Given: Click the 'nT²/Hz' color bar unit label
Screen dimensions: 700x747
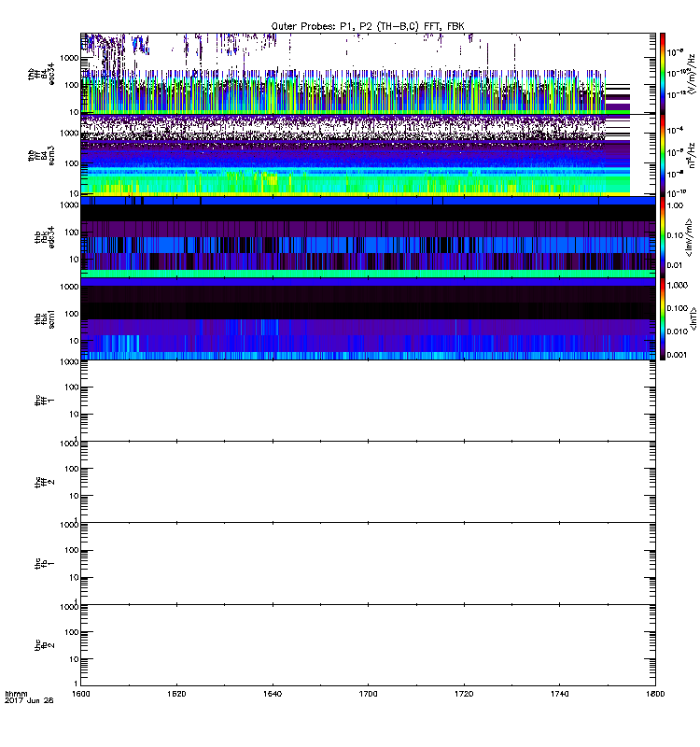Looking at the screenshot, I should (x=692, y=155).
